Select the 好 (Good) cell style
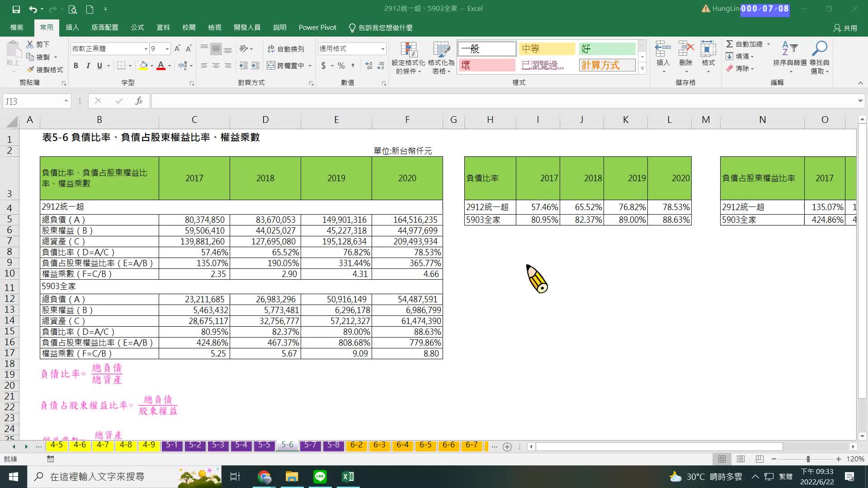The width and height of the screenshot is (868, 488). tap(607, 48)
